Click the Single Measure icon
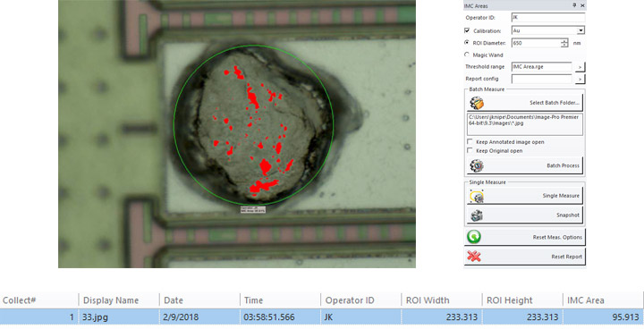This screenshot has width=644, height=329. [477, 196]
